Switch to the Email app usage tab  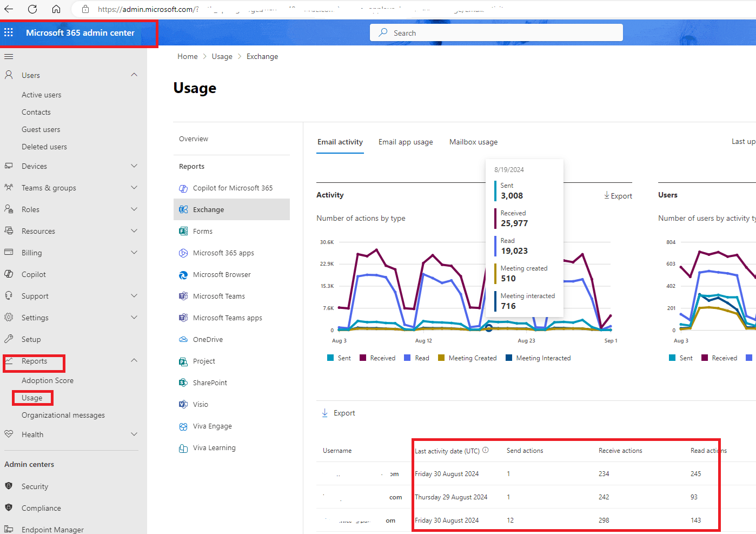pos(406,142)
